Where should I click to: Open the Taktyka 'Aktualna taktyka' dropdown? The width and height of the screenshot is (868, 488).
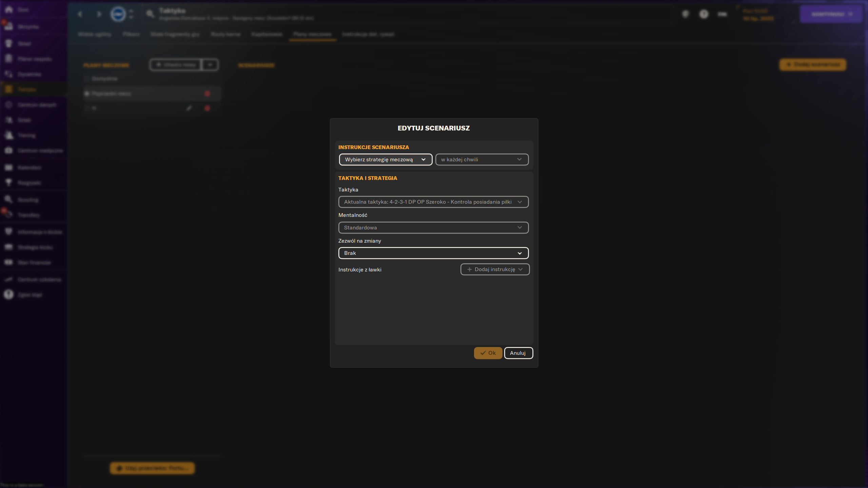(433, 202)
